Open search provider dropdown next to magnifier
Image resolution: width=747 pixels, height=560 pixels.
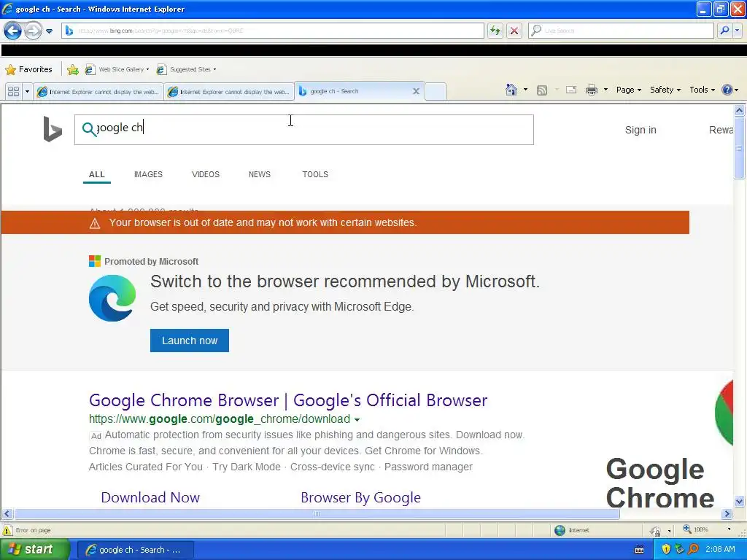point(738,31)
